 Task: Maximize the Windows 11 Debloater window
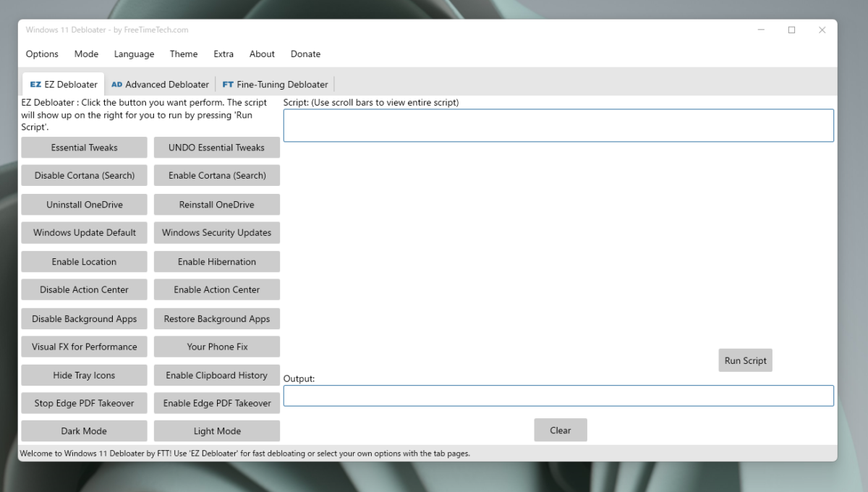(x=792, y=30)
